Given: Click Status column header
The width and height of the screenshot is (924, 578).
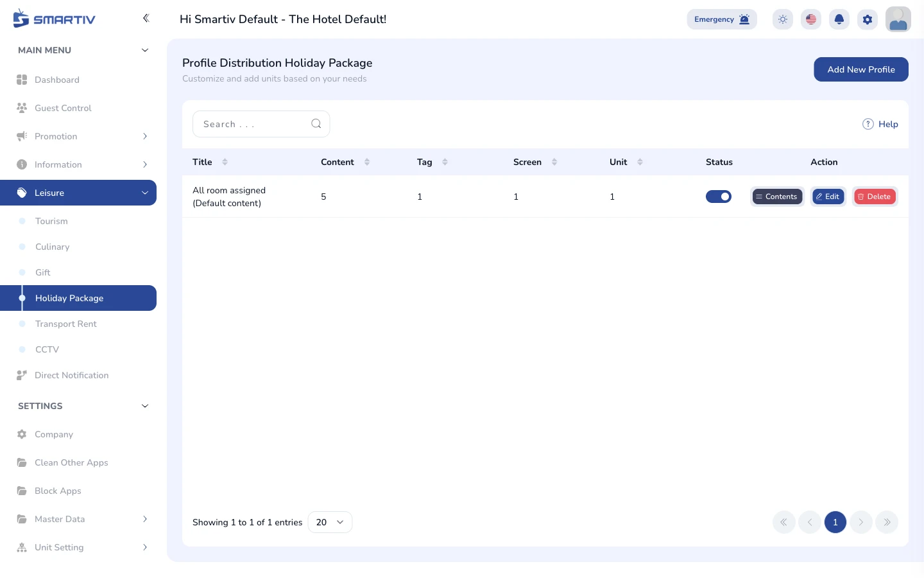Looking at the screenshot, I should click(x=719, y=162).
